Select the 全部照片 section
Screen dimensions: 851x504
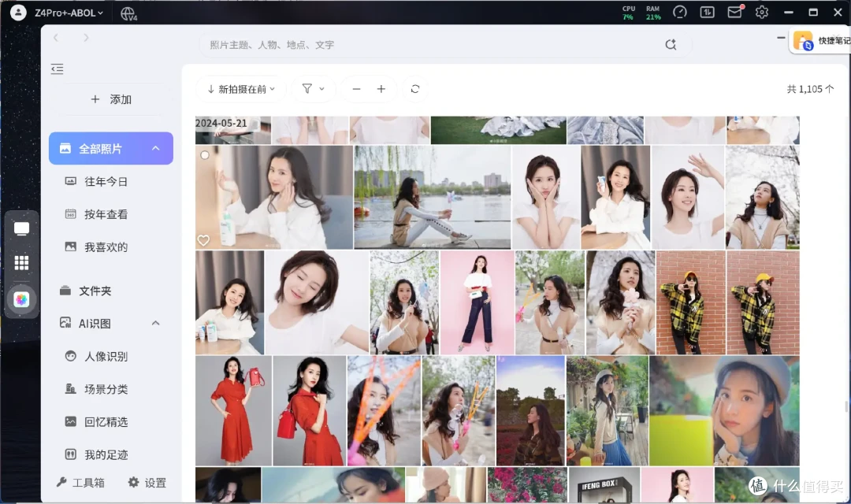coord(111,148)
